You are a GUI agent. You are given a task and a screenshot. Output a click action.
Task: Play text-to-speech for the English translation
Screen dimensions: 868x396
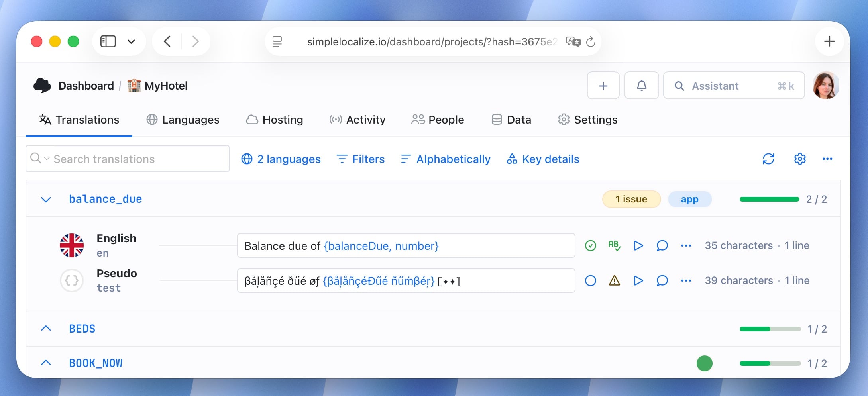pyautogui.click(x=638, y=246)
